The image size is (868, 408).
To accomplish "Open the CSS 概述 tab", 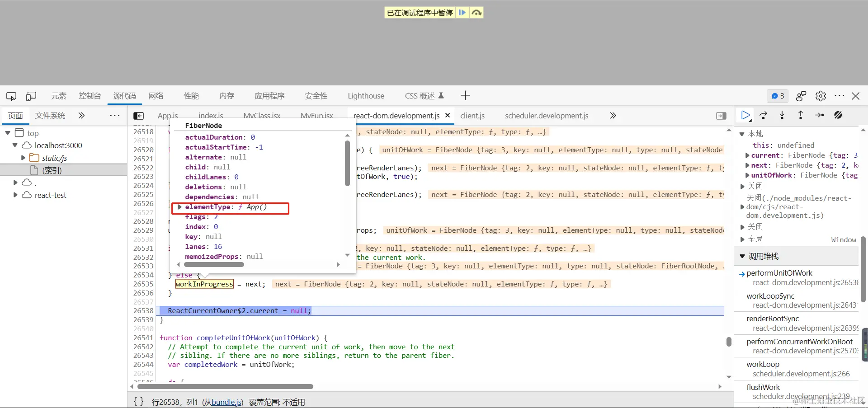I will point(424,96).
